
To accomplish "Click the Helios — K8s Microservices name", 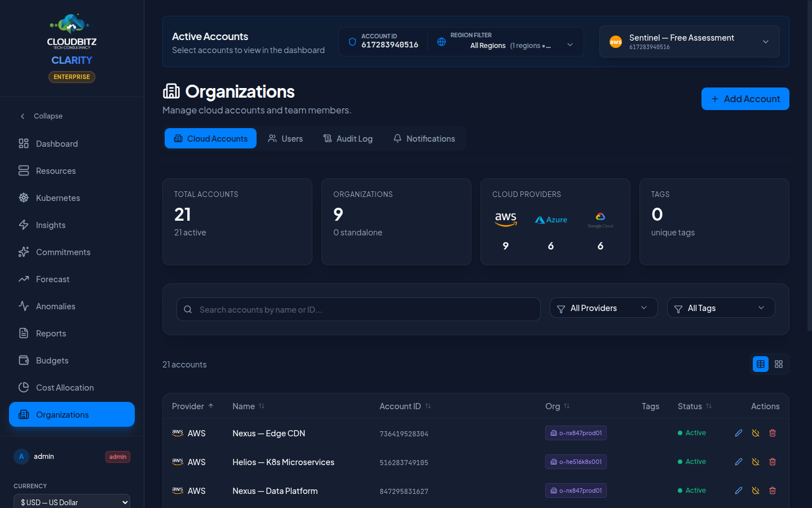I will tap(283, 462).
